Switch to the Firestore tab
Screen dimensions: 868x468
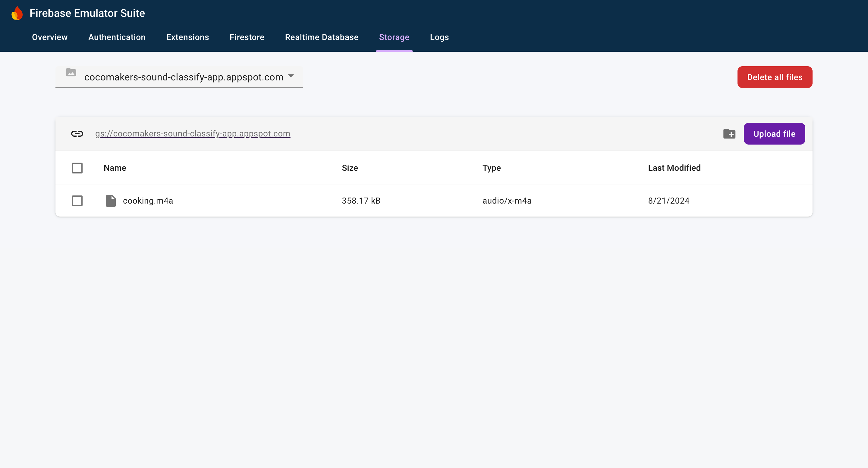247,37
